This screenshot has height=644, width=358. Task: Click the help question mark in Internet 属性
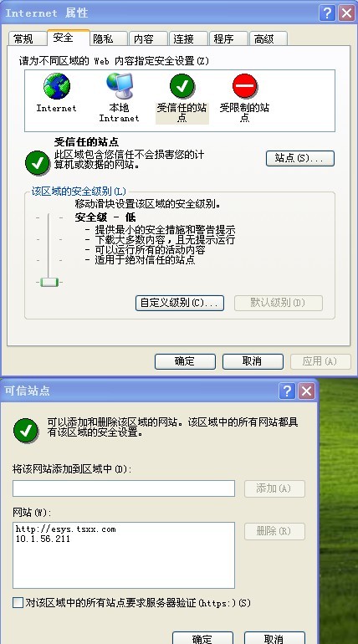coord(327,13)
